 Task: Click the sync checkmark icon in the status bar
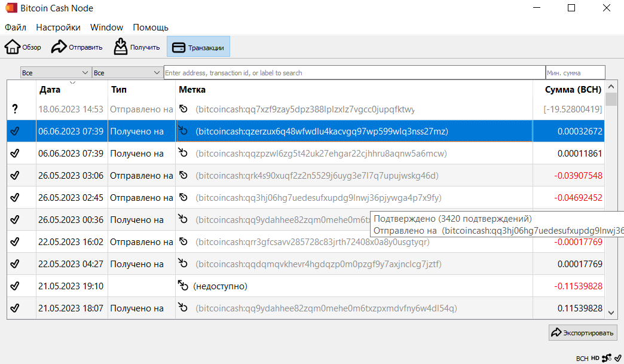coord(618,358)
